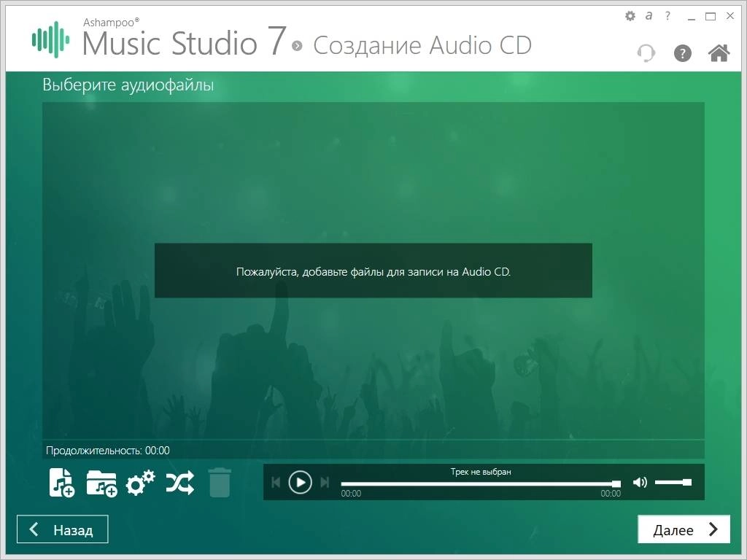Viewport: 747px width, 560px height.
Task: Return to home screen icon
Action: tap(719, 52)
